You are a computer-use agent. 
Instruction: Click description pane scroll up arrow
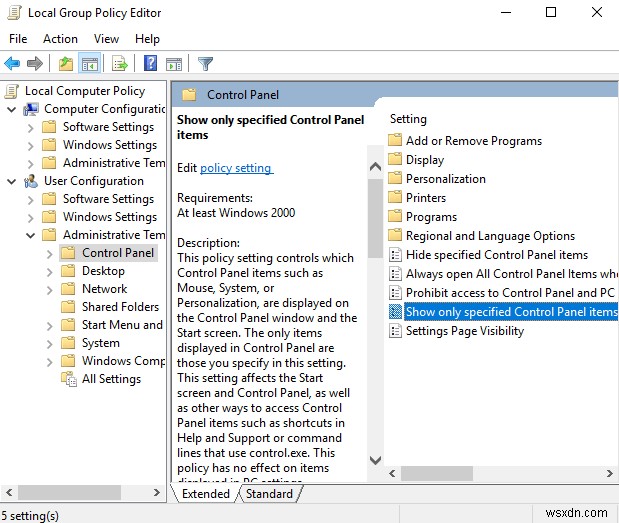[x=375, y=166]
